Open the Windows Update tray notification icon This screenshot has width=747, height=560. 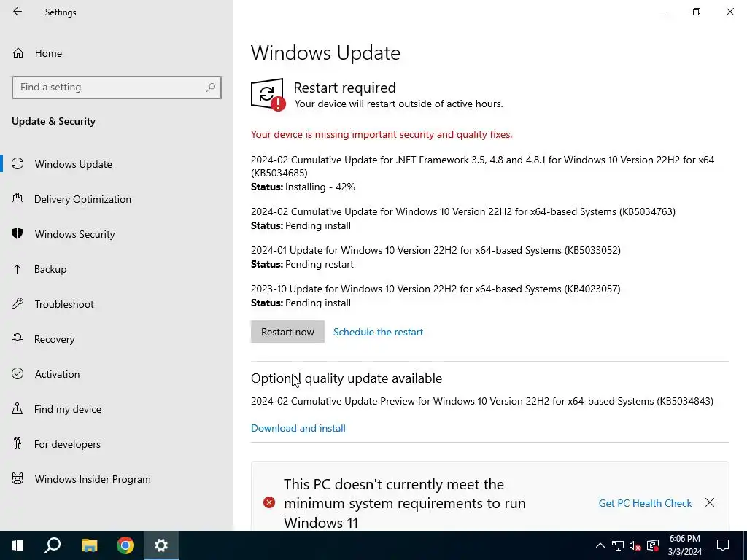coord(653,545)
